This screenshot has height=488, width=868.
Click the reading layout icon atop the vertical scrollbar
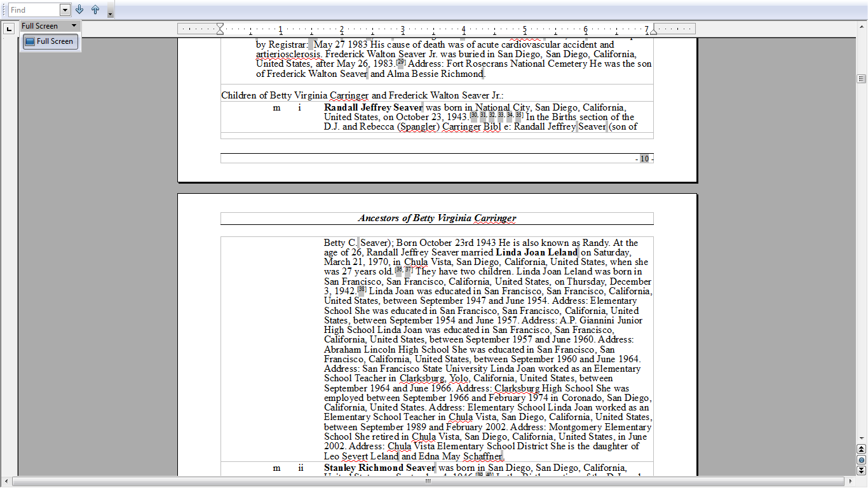861,78
